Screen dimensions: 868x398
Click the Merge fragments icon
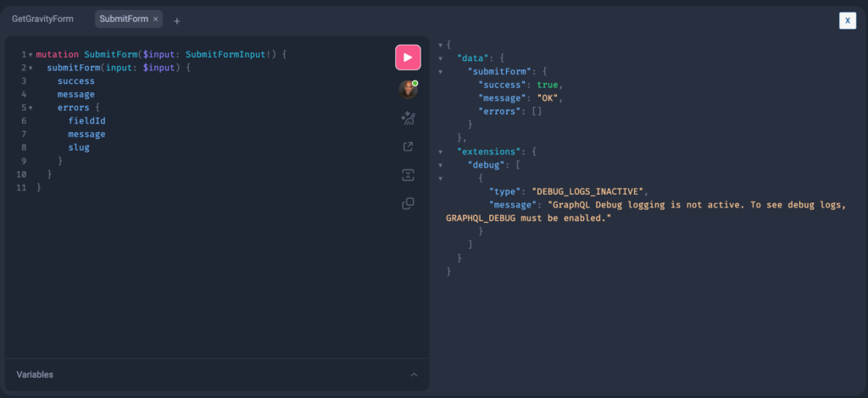click(x=408, y=175)
